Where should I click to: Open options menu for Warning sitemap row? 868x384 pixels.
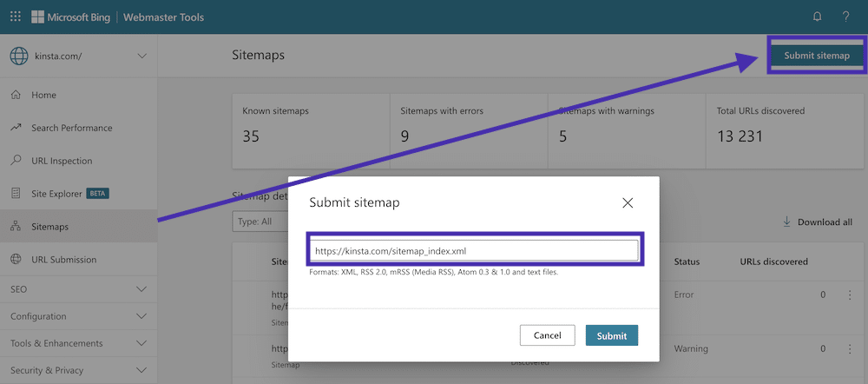click(850, 349)
